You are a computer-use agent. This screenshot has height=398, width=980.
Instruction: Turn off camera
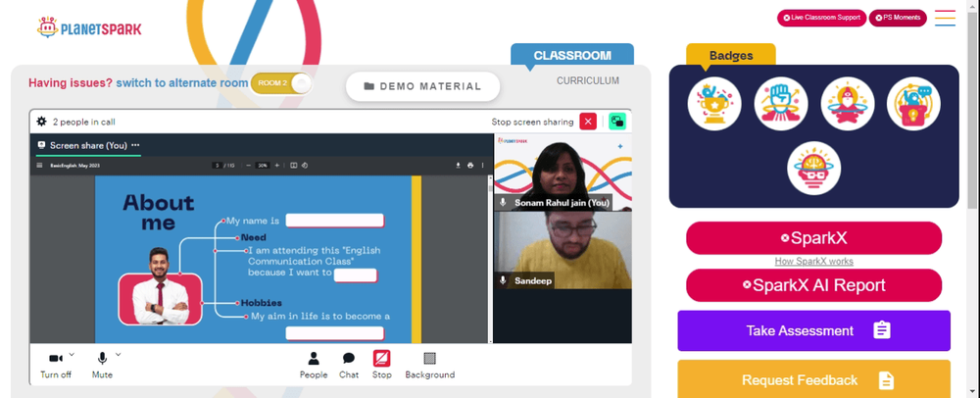(56, 366)
